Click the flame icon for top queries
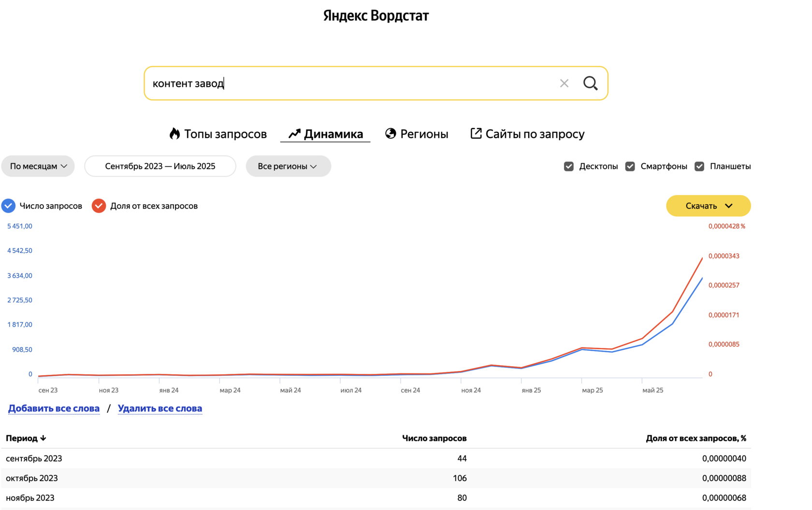The height and width of the screenshot is (510, 812). click(x=174, y=134)
